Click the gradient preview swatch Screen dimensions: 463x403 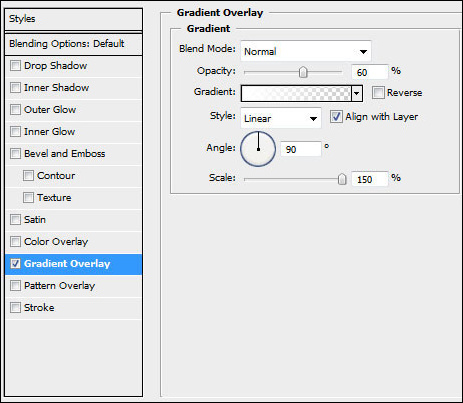[296, 94]
